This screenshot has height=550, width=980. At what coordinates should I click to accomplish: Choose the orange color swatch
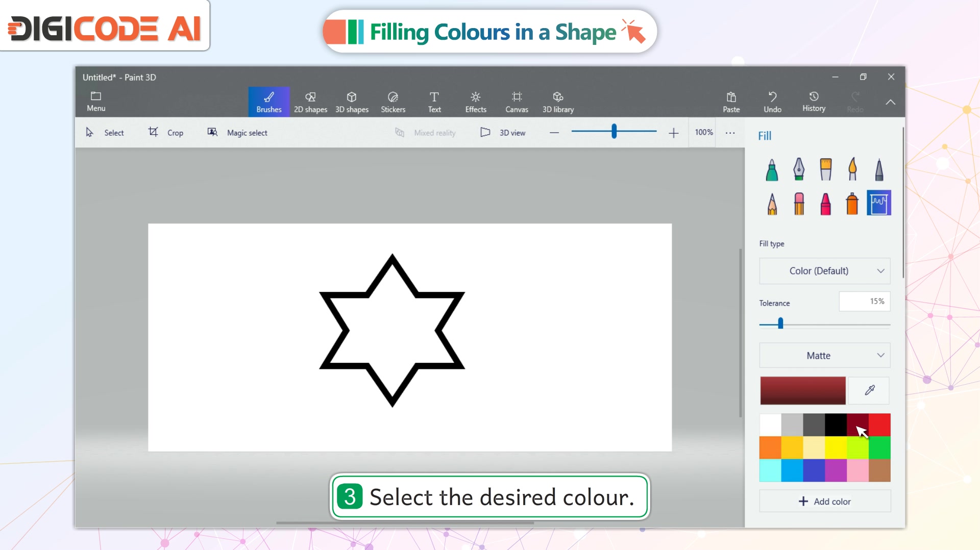770,448
